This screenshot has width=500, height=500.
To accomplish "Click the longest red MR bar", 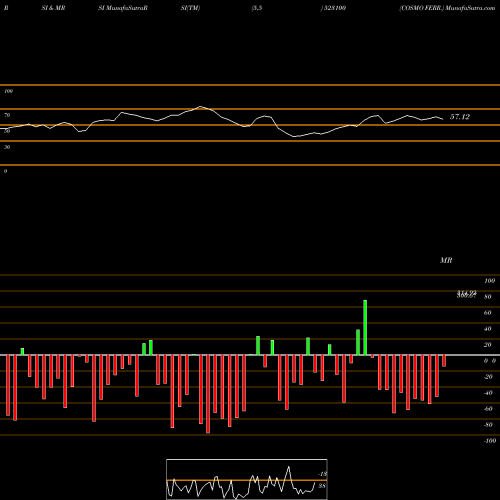I will [208, 394].
